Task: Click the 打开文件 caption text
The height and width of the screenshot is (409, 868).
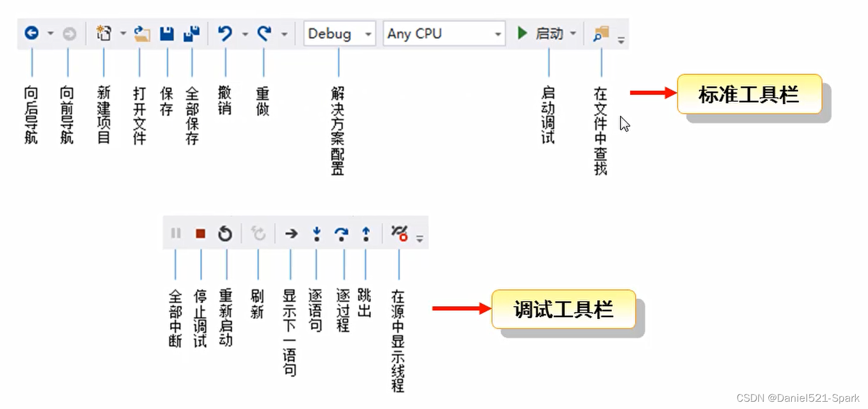Action: pos(139,115)
